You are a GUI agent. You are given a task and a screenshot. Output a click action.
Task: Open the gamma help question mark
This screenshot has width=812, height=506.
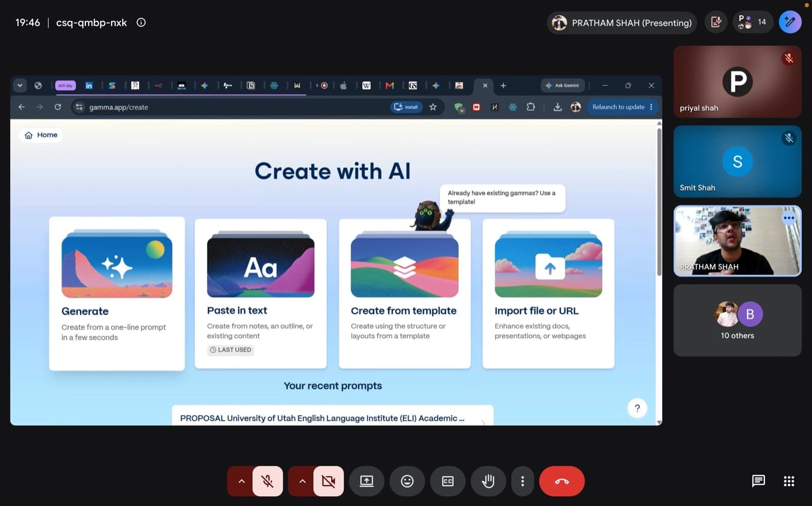pos(637,408)
